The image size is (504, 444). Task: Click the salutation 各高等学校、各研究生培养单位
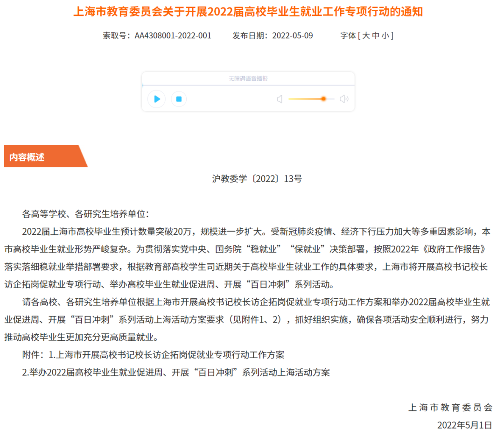coord(86,214)
